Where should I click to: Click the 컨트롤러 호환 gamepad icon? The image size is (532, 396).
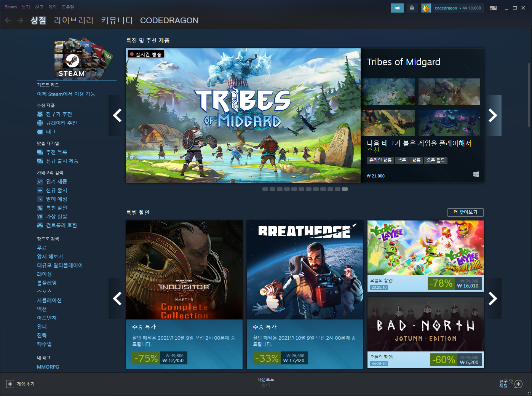coord(40,225)
